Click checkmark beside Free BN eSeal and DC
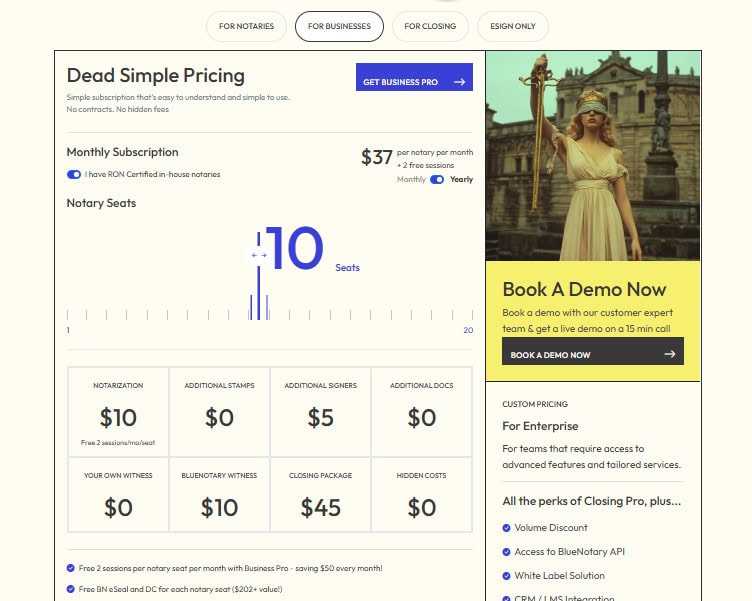 71,589
